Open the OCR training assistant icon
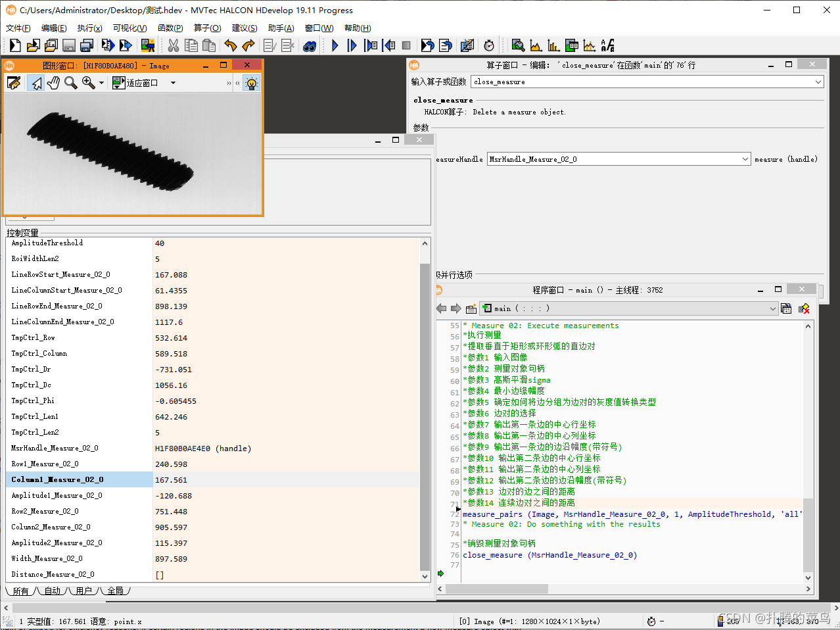This screenshot has height=630, width=840. (x=608, y=45)
